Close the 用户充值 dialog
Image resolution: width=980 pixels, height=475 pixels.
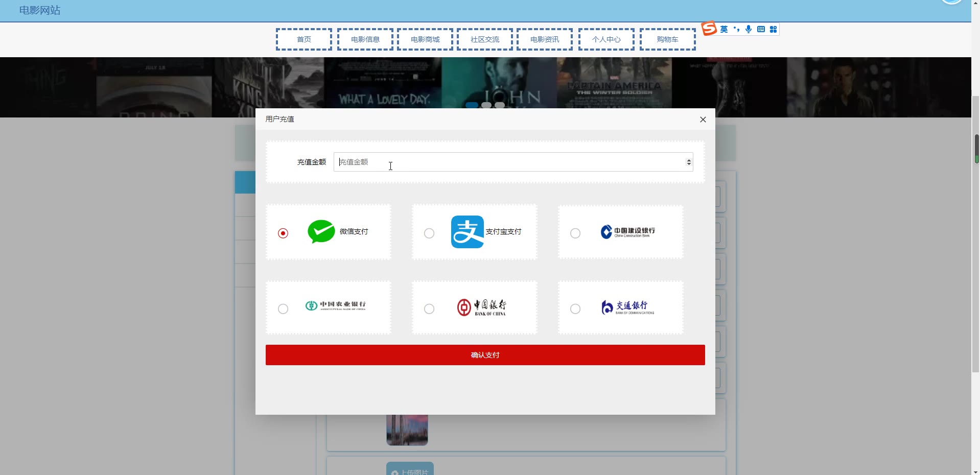[703, 120]
